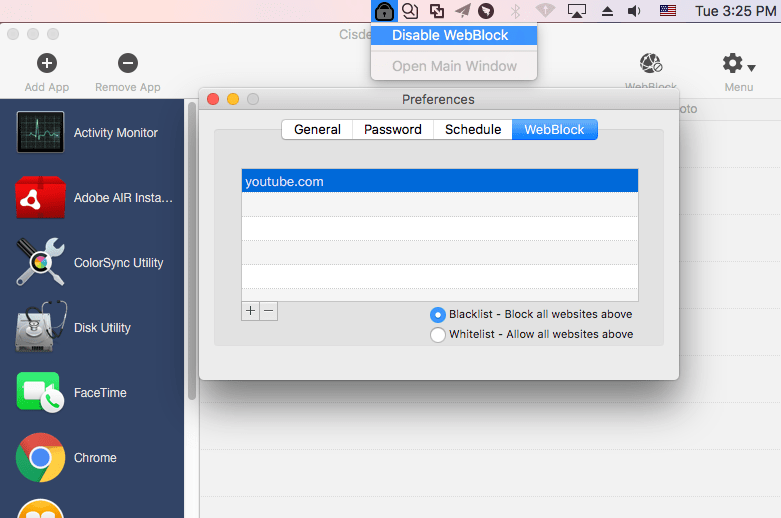Viewport: 781px width, 518px height.
Task: Switch to the WebBlock tab
Action: point(554,130)
